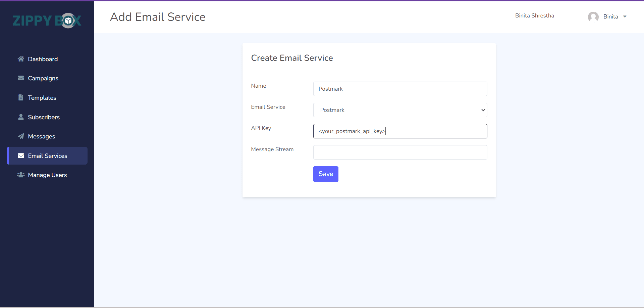Focus the Name input field

[400, 89]
